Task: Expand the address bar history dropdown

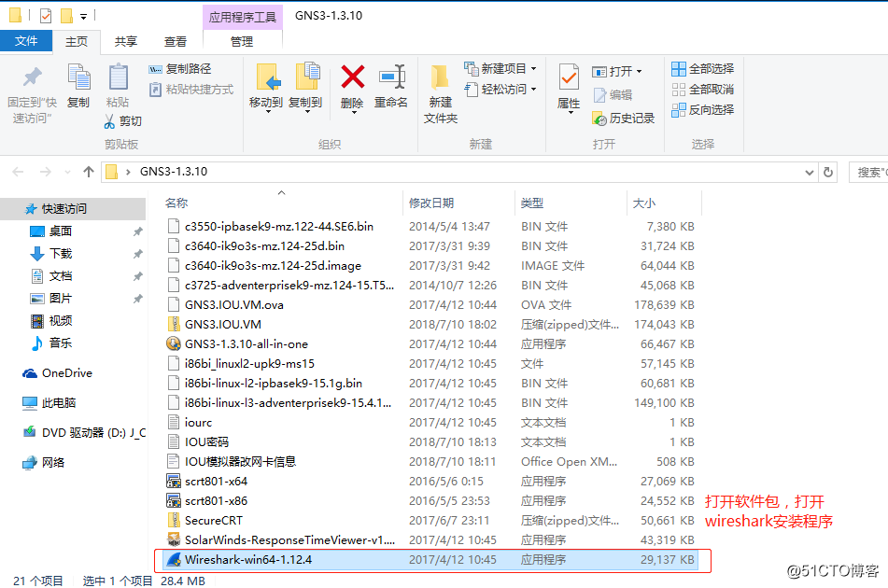Action: (x=810, y=173)
